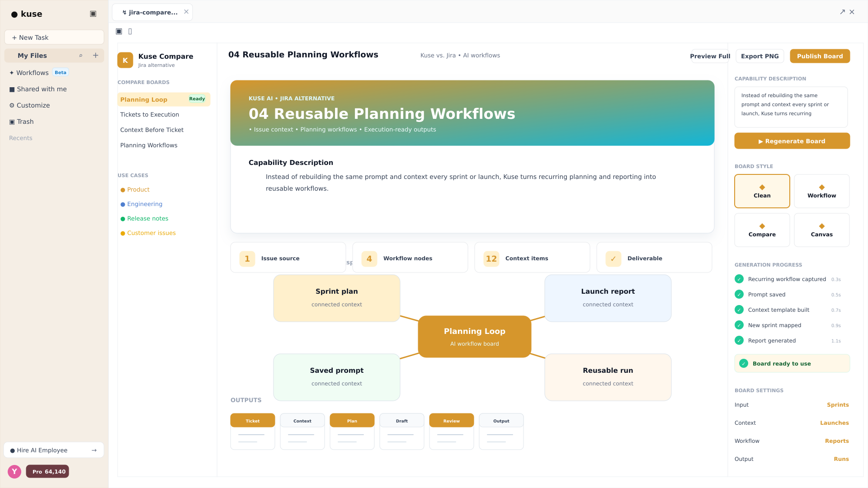
Task: Collapse the kuse sidebar panel icon
Action: [x=93, y=14]
